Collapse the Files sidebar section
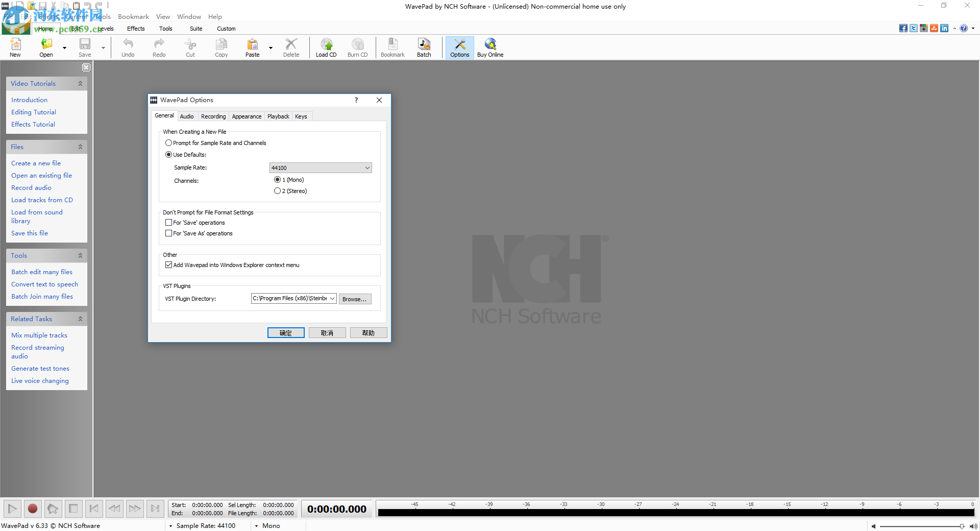980x531 pixels. click(x=80, y=147)
